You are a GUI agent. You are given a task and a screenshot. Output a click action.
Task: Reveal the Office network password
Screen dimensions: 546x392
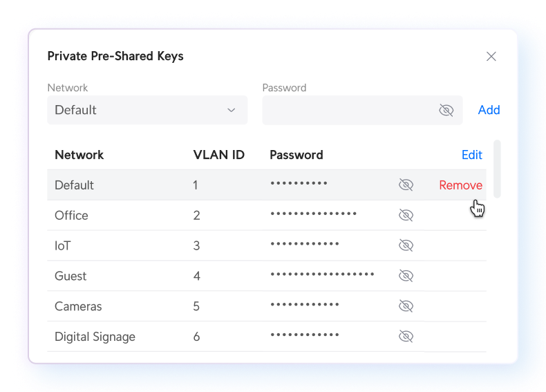(406, 215)
